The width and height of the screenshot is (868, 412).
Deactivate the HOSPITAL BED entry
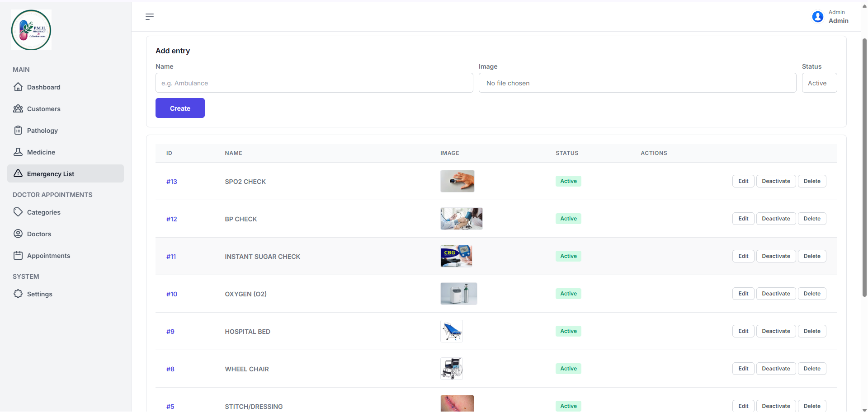[x=776, y=331]
